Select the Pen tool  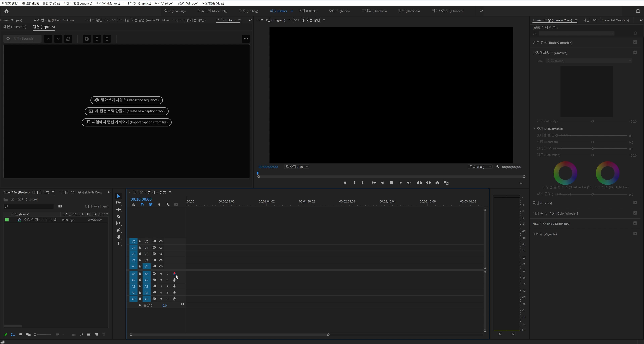click(119, 230)
